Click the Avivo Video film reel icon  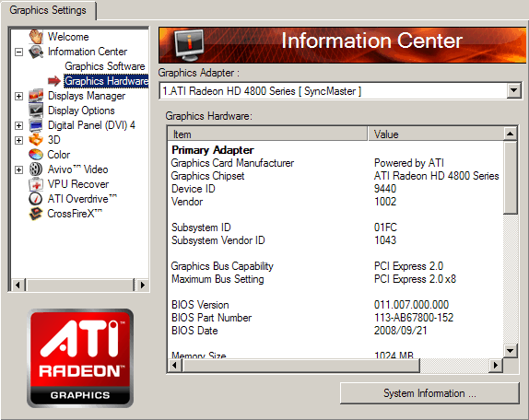(36, 169)
